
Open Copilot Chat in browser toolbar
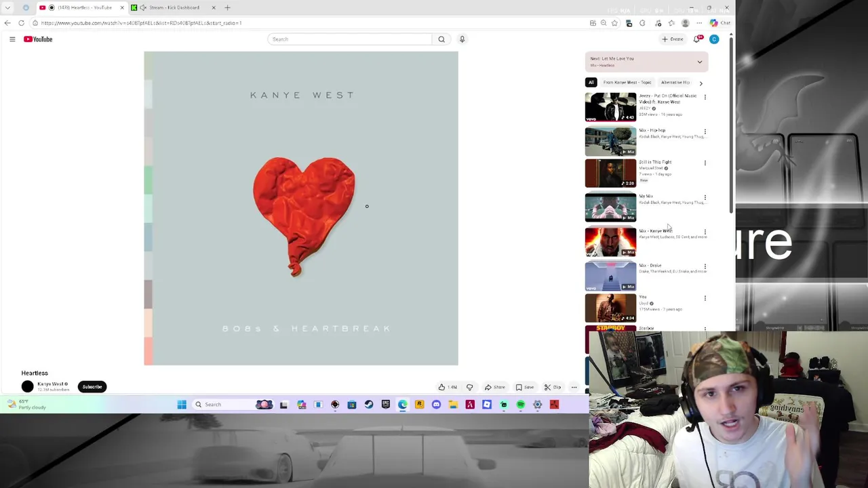click(720, 23)
